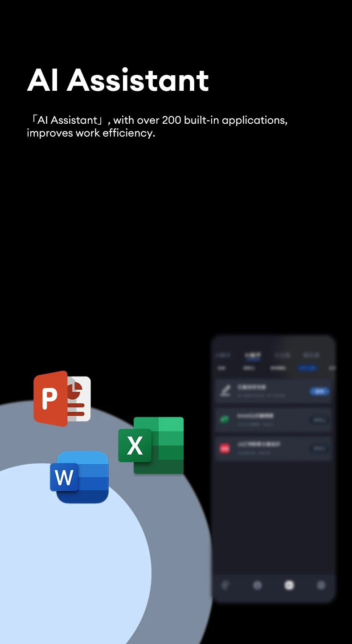Tap the second icon in the phone's bottom bar
This screenshot has width=352, height=644.
click(x=258, y=585)
